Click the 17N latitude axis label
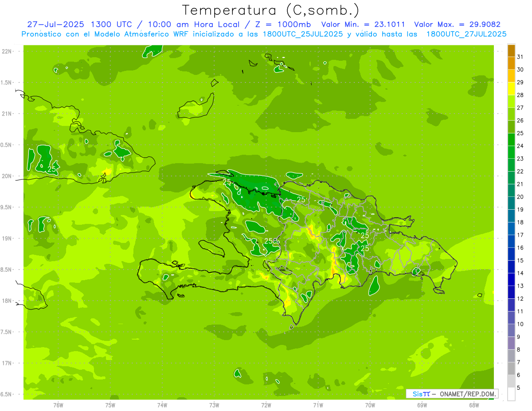532x411 pixels. click(x=7, y=363)
